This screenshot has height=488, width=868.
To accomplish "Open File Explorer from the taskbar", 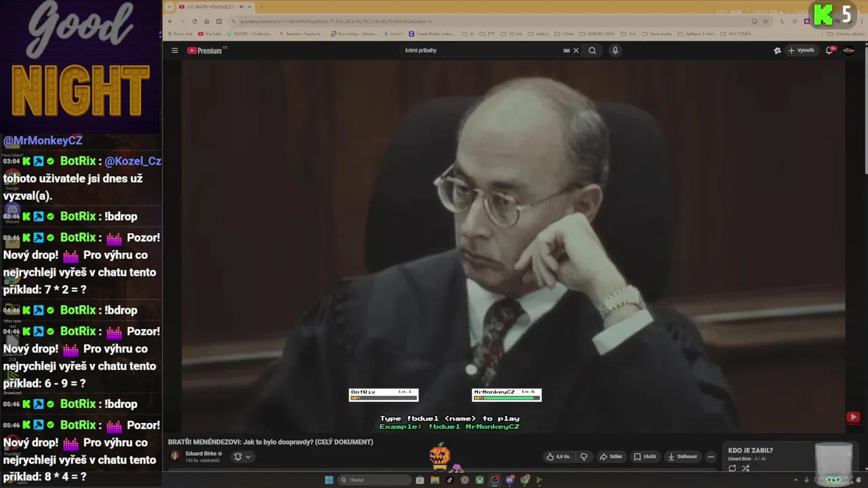I will (x=435, y=480).
